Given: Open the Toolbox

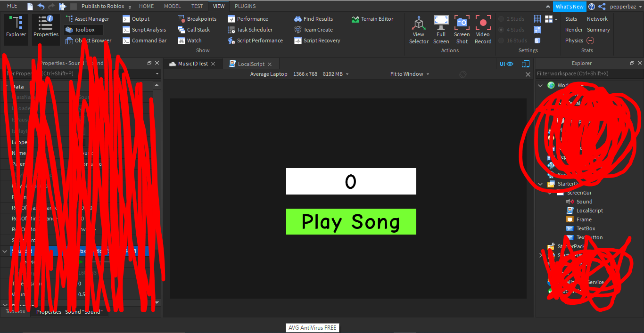Looking at the screenshot, I should coord(83,29).
